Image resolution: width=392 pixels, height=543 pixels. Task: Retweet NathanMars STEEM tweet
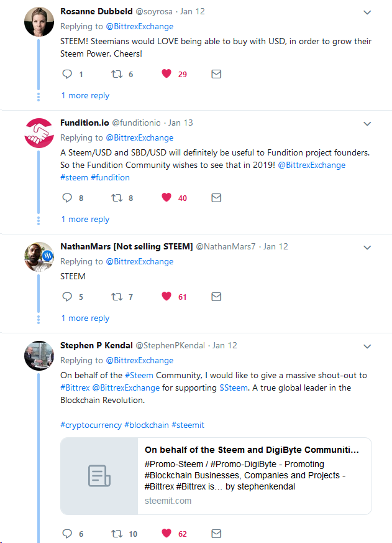(117, 297)
